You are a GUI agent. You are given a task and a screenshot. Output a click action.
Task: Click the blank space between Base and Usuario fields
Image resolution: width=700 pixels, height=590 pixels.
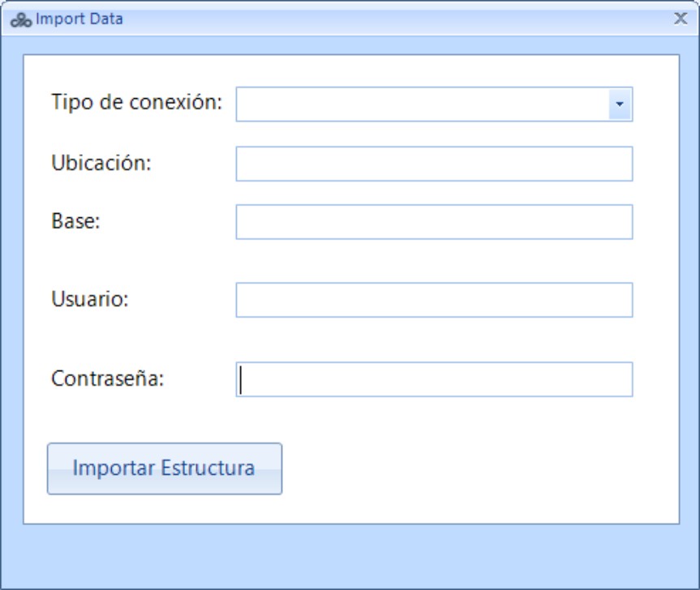(x=435, y=261)
